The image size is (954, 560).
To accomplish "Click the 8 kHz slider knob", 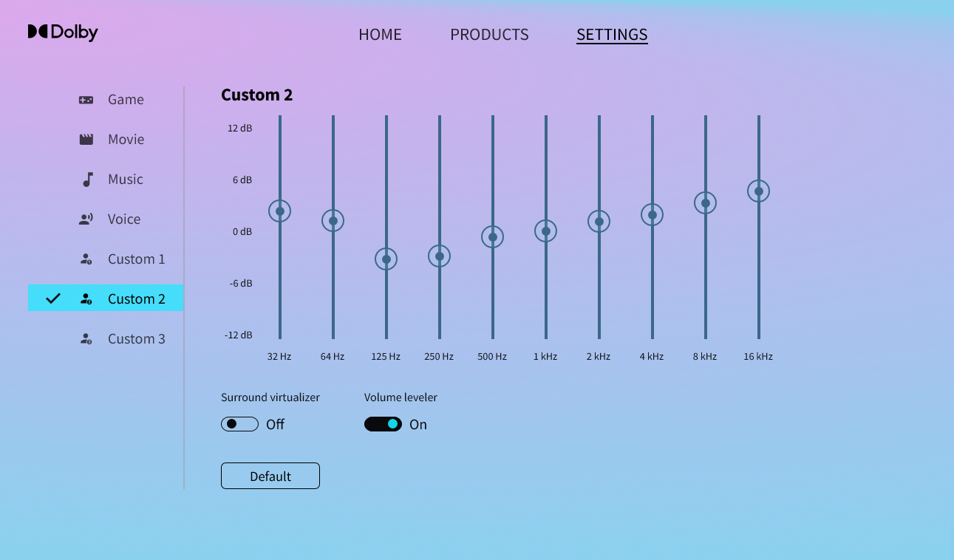I will pos(706,203).
